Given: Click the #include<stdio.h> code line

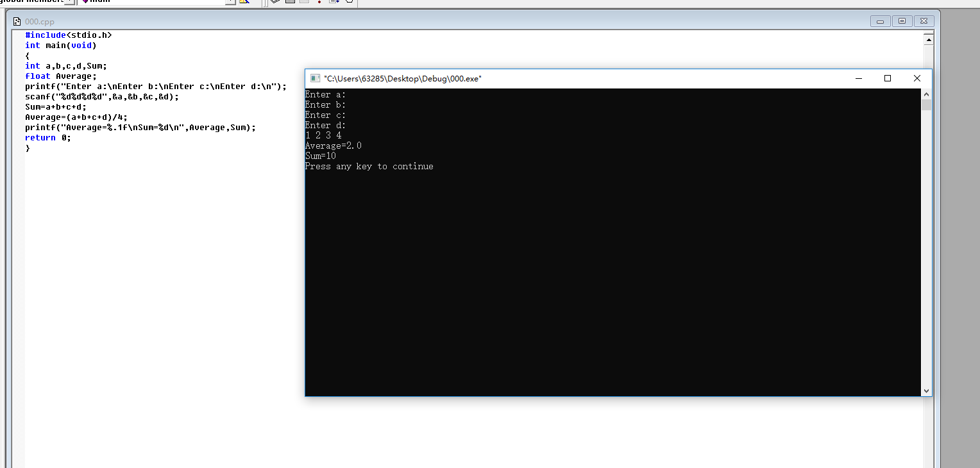Looking at the screenshot, I should [69, 35].
